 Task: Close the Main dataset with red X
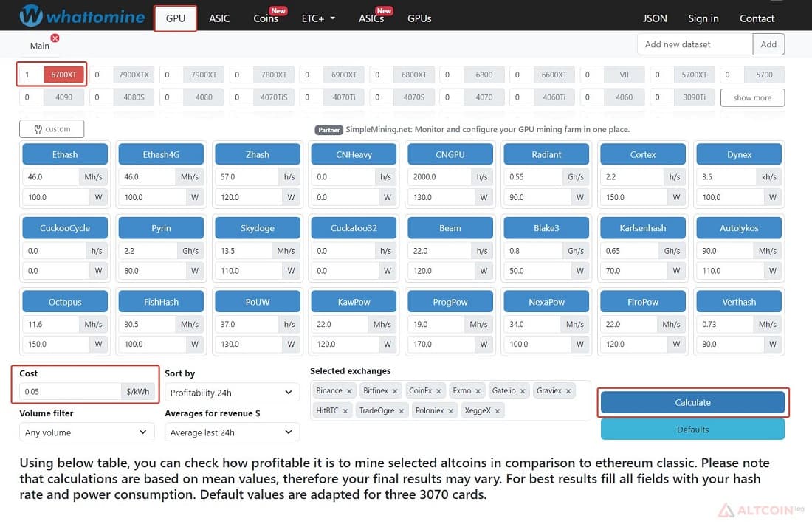pos(55,38)
